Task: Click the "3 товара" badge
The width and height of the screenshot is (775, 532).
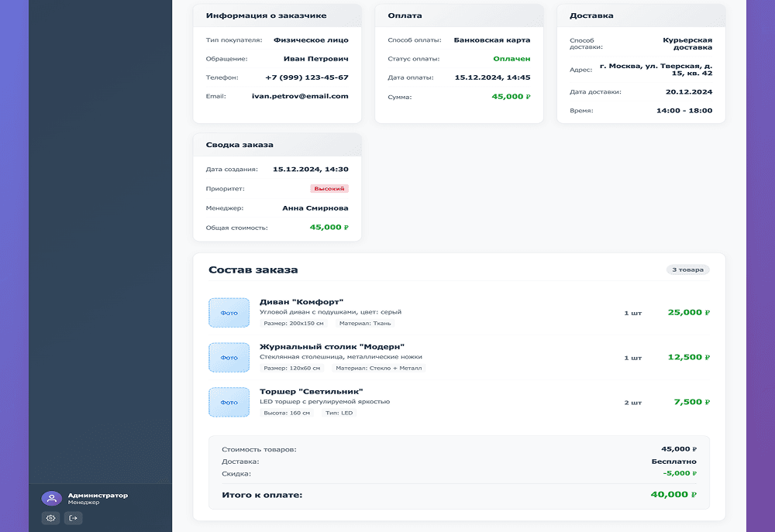Action: 687,269
